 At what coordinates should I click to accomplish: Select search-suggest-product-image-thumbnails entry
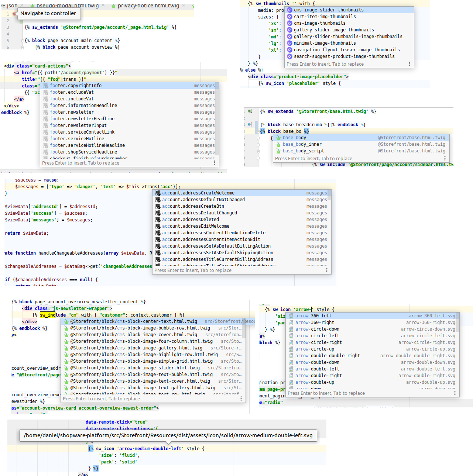[350, 56]
